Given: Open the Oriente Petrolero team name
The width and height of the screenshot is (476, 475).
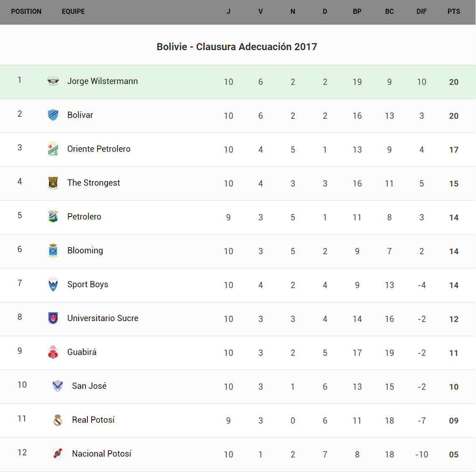Looking at the screenshot, I should tap(99, 149).
